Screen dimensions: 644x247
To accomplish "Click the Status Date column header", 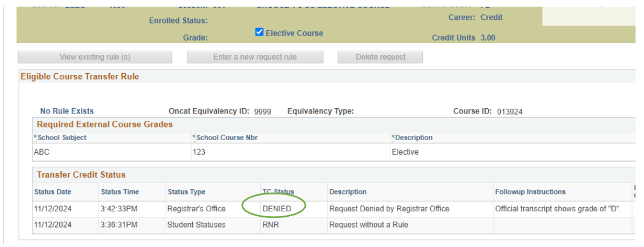I will click(x=53, y=192).
